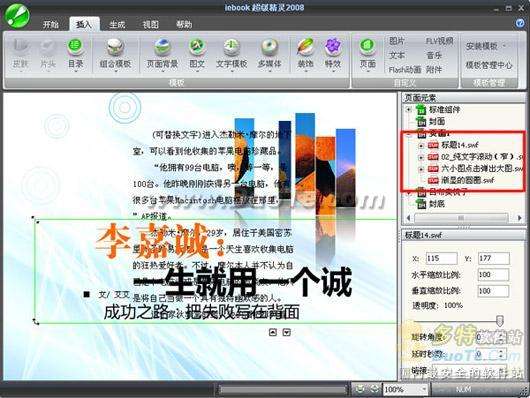Click the Flash动画 insert link
The width and height of the screenshot is (530, 398).
pyautogui.click(x=405, y=70)
